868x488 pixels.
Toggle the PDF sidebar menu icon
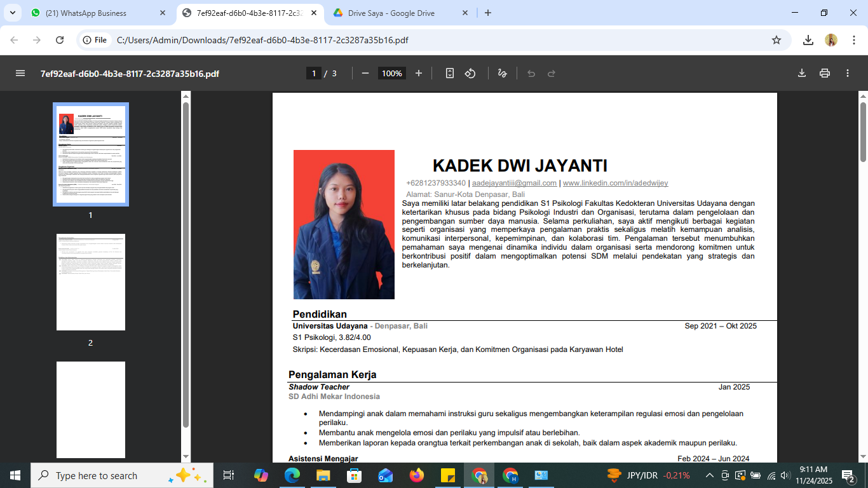click(20, 73)
